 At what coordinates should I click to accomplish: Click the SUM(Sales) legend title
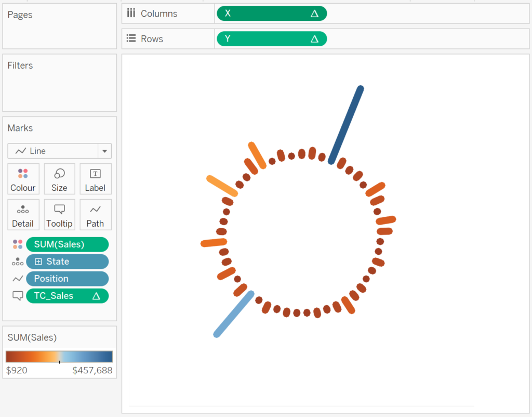click(32, 337)
